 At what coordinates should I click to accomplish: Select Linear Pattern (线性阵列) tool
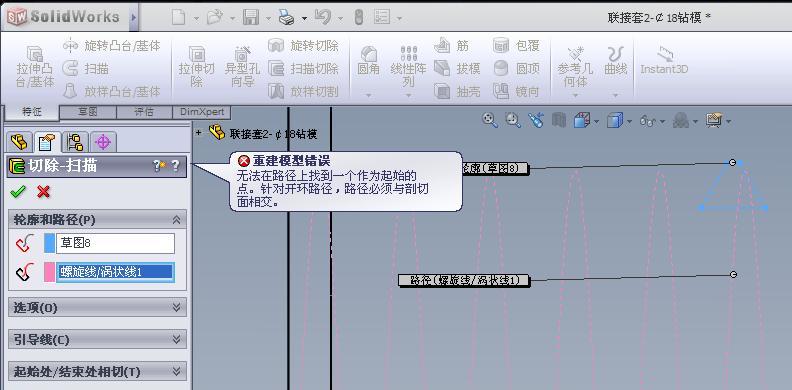(x=409, y=67)
